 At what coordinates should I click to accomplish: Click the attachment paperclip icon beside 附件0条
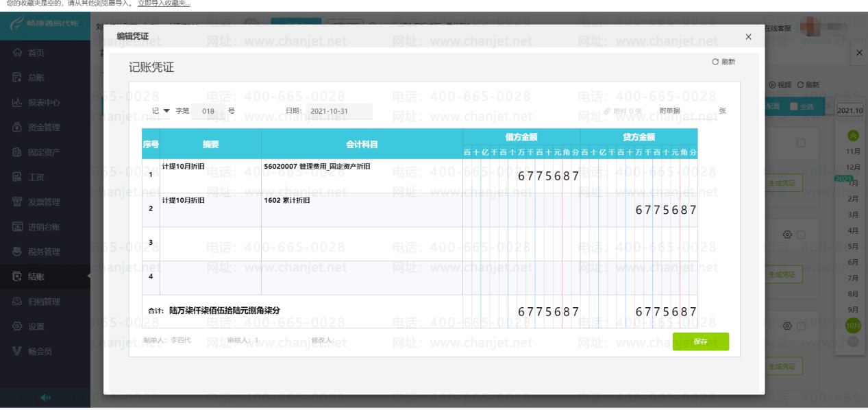pyautogui.click(x=608, y=111)
